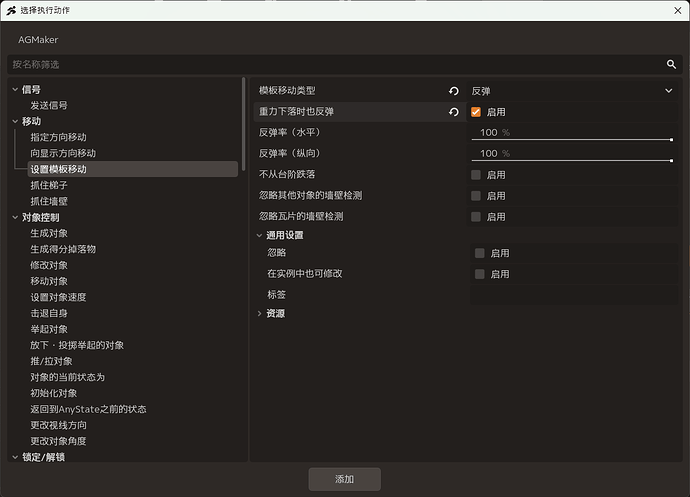Select 举起对象 action

pos(49,329)
